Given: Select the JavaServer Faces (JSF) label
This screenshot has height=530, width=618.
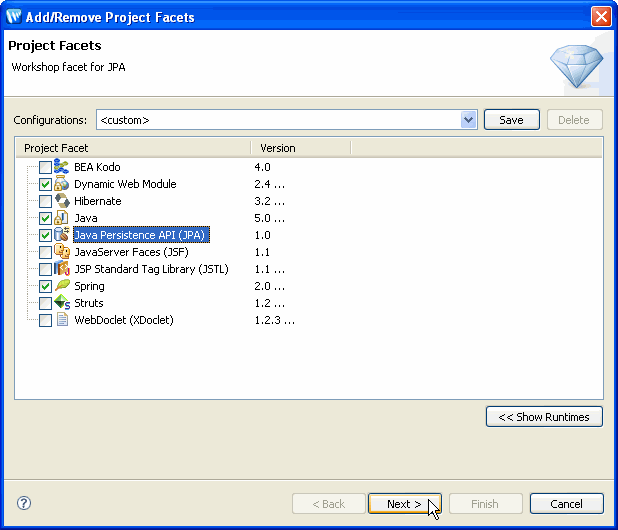Looking at the screenshot, I should [x=131, y=252].
